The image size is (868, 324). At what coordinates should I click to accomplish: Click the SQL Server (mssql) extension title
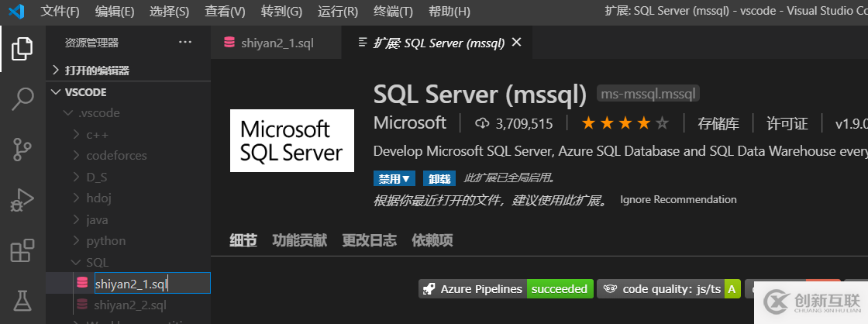click(x=480, y=94)
